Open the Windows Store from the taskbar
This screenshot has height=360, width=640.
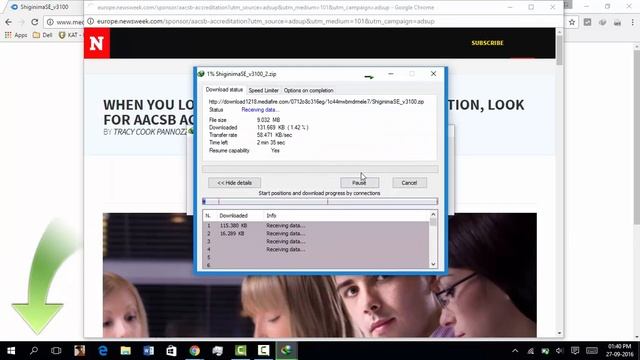coord(171,350)
